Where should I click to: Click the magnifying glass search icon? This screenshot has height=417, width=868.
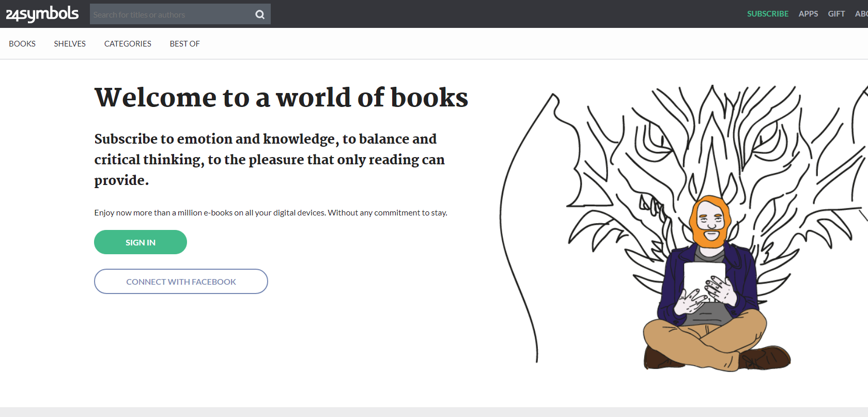click(x=260, y=14)
